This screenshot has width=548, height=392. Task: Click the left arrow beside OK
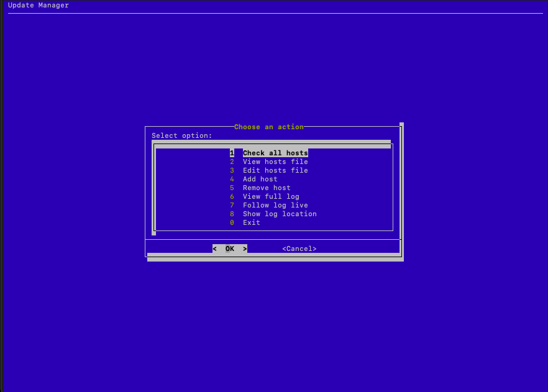(214, 248)
